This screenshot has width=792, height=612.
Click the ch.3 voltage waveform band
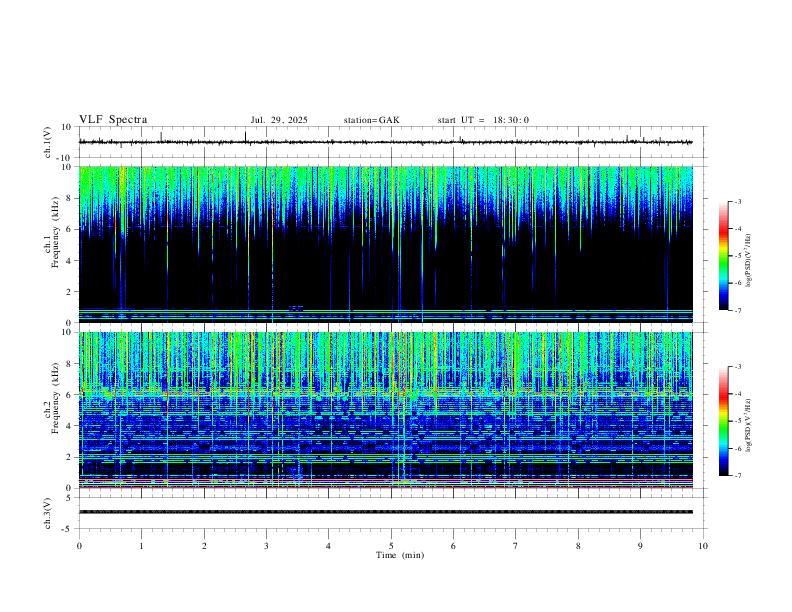[385, 512]
